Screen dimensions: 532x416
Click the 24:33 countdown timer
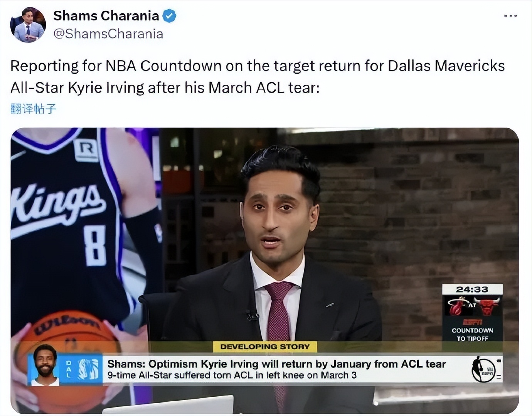tap(472, 289)
